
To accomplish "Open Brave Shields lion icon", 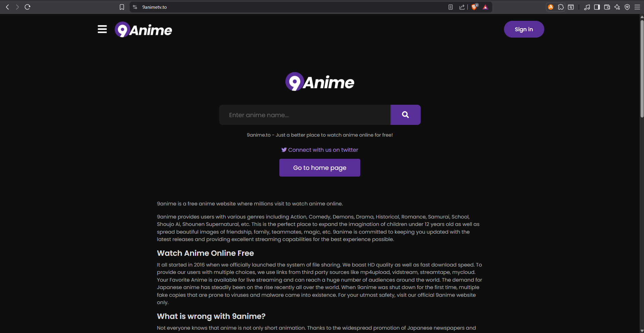I will [474, 7].
